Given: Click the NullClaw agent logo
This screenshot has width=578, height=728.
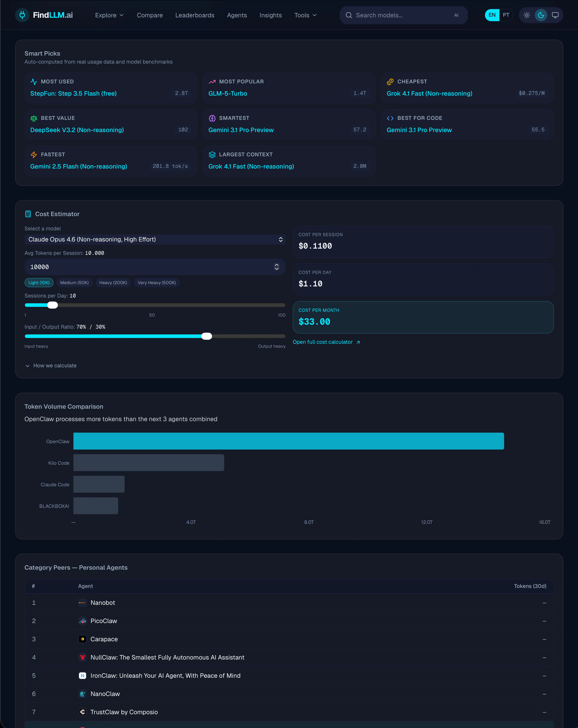Looking at the screenshot, I should pyautogui.click(x=82, y=658).
